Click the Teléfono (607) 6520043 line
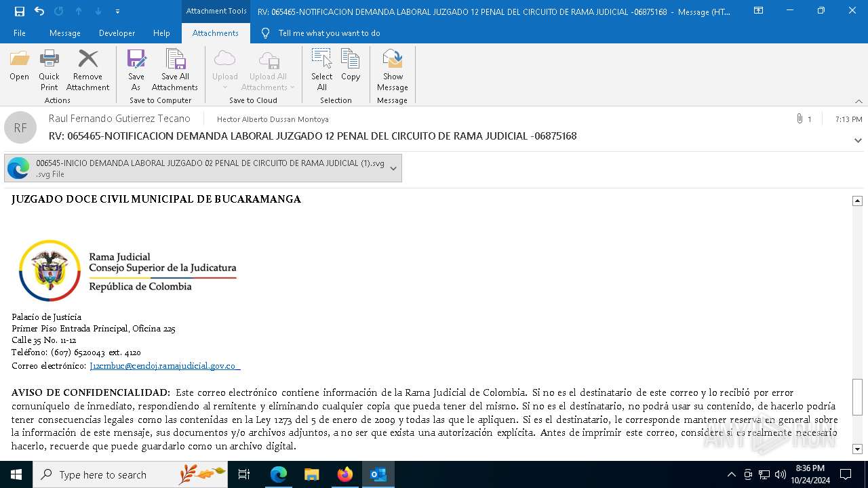The width and height of the screenshot is (868, 488). pyautogui.click(x=76, y=352)
